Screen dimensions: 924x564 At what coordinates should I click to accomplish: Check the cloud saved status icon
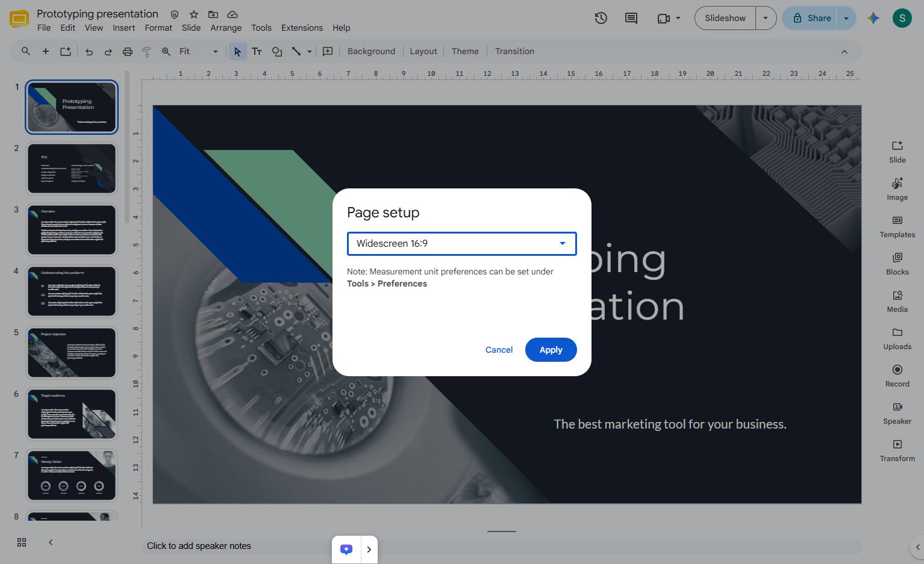tap(233, 14)
